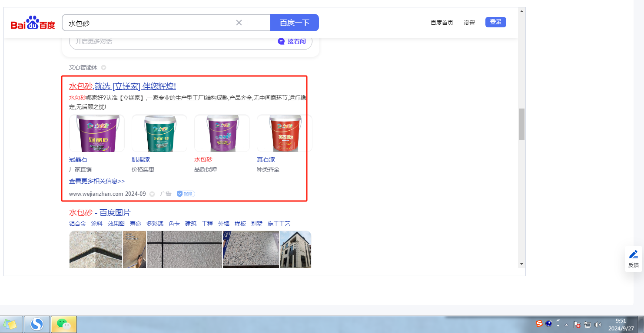Image resolution: width=644 pixels, height=333 pixels.
Task: Open the ad title 水包砂,就选 [立镁家] 伴您辉煌!
Action: (123, 86)
